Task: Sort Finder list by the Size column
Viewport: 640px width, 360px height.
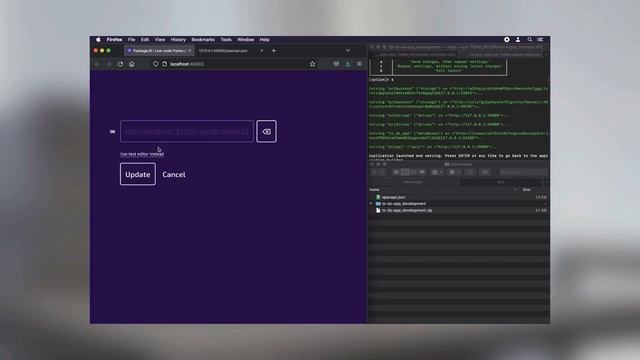Action: click(x=527, y=190)
